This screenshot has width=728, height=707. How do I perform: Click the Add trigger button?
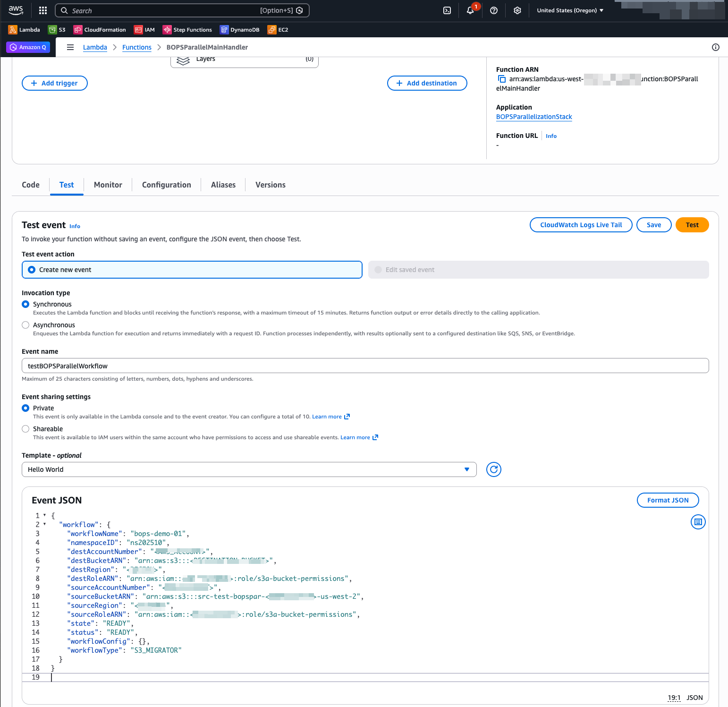click(55, 83)
